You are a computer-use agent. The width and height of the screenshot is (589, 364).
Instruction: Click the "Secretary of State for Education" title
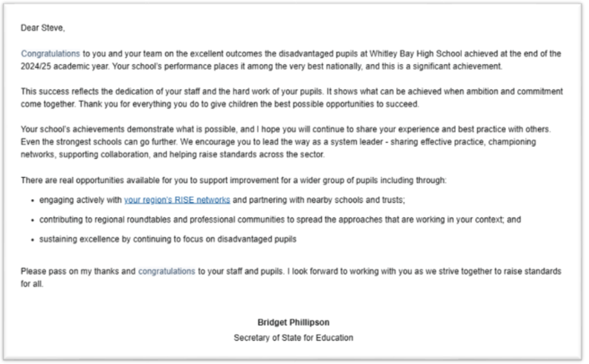[x=293, y=338]
